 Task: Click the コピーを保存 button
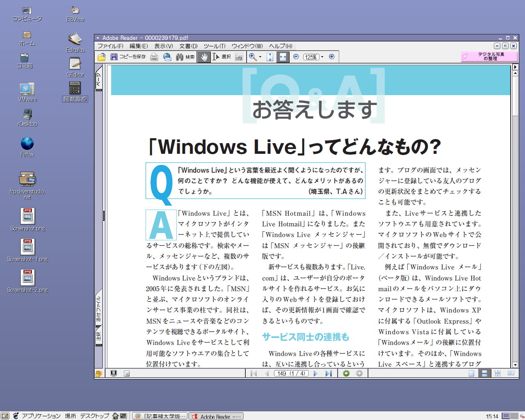pyautogui.click(x=128, y=57)
